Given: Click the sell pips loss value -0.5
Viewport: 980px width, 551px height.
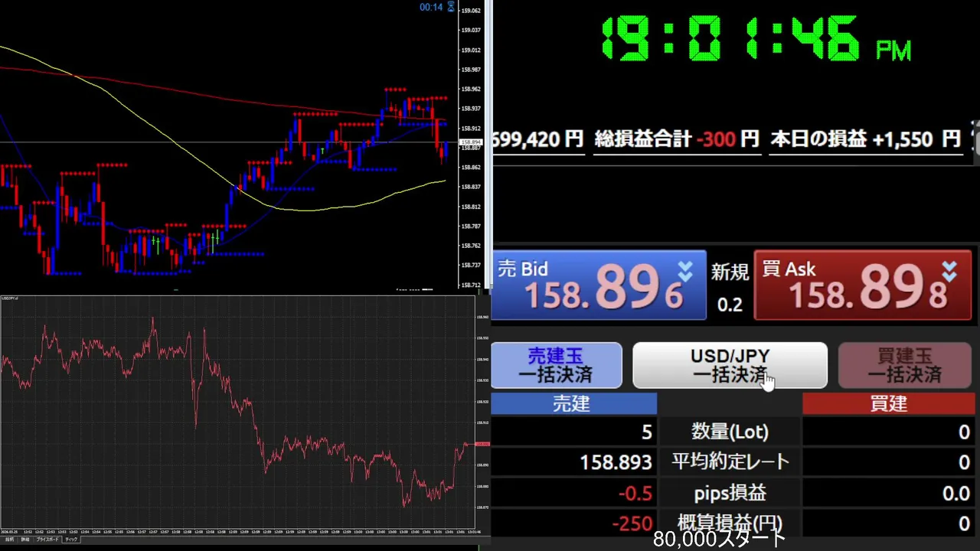Looking at the screenshot, I should (x=635, y=494).
